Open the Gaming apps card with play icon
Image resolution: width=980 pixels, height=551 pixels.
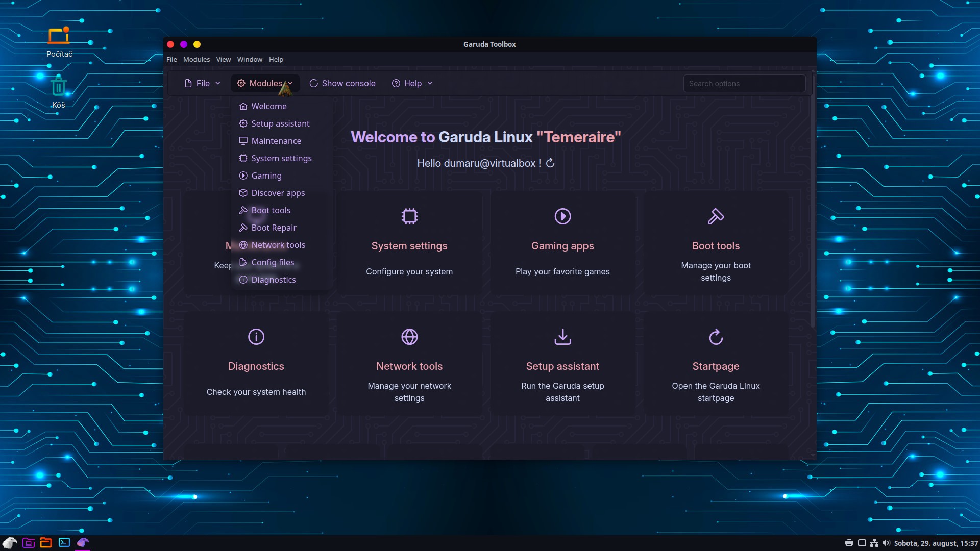tap(562, 242)
